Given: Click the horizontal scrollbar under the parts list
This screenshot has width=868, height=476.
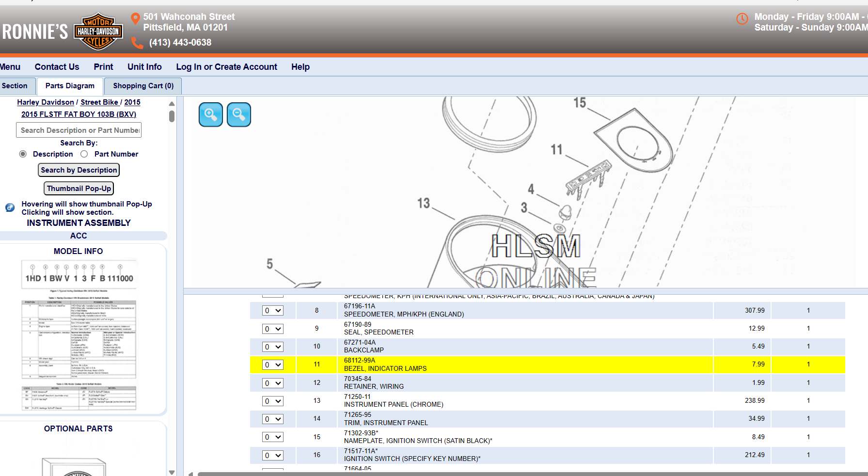Looking at the screenshot, I should [x=485, y=474].
